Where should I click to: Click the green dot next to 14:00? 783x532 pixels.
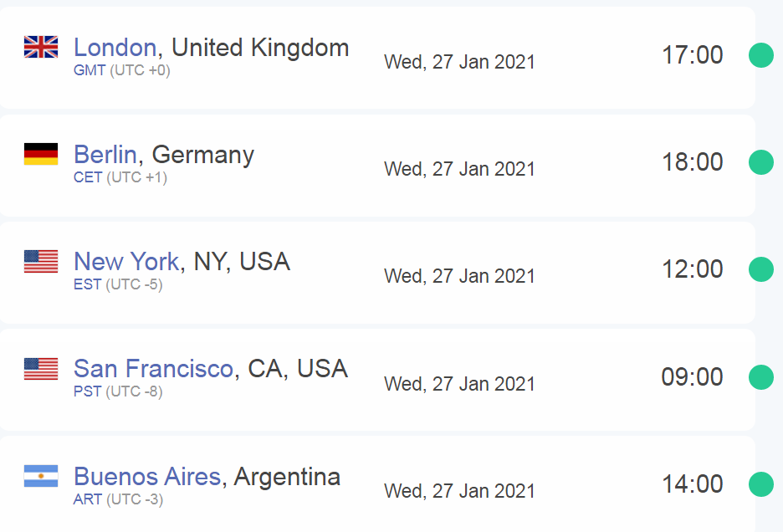coord(761,484)
